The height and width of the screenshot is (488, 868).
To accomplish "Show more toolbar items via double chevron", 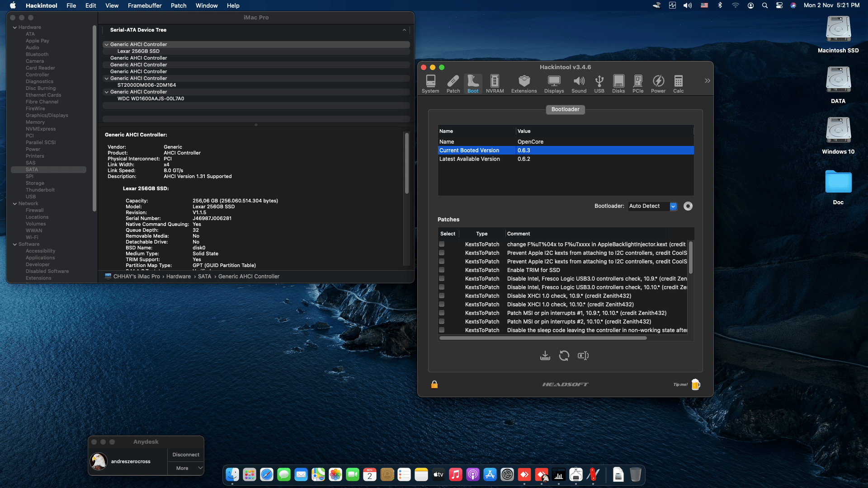I will [x=707, y=80].
